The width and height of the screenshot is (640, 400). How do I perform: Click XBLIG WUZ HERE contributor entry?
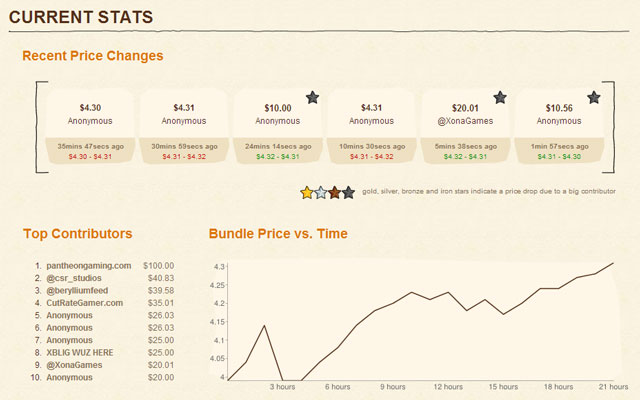(x=80, y=353)
